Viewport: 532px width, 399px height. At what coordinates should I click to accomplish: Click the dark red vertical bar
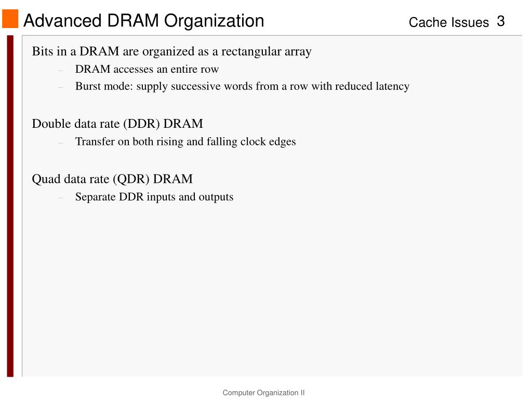pos(10,206)
